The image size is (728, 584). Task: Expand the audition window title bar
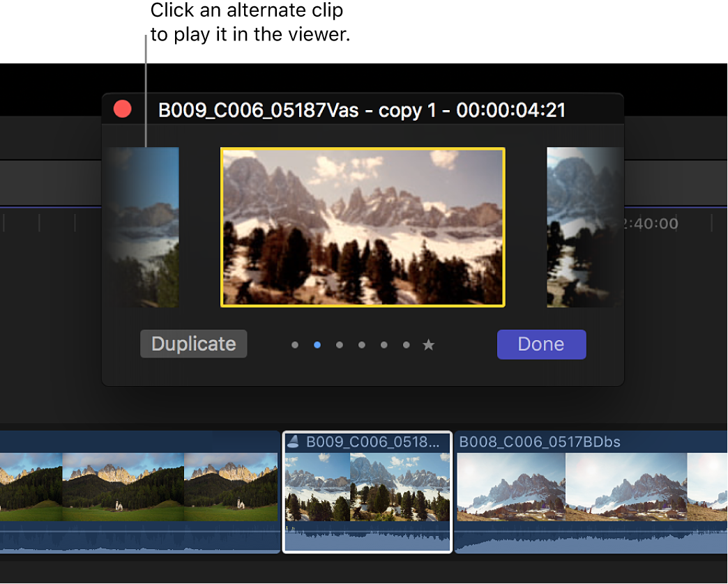(363, 109)
